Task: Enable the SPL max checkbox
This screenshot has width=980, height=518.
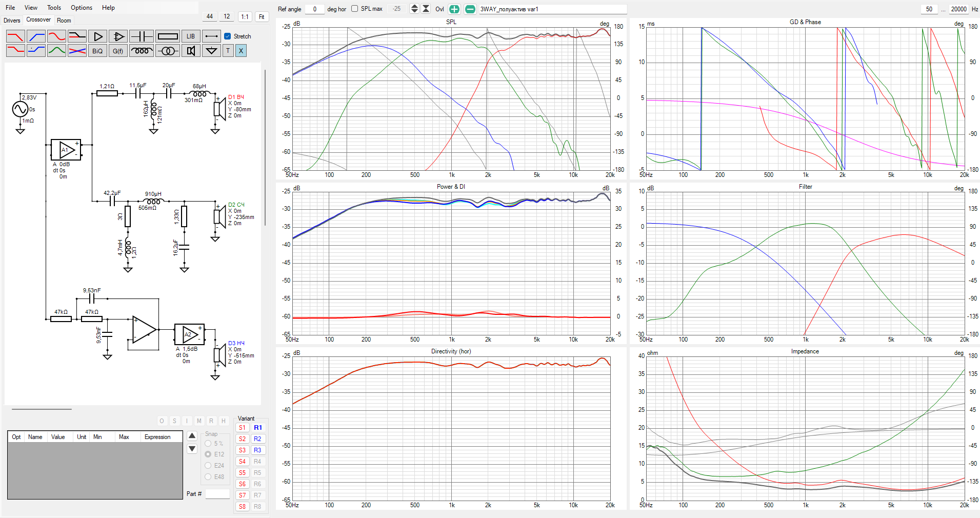Action: (x=354, y=9)
